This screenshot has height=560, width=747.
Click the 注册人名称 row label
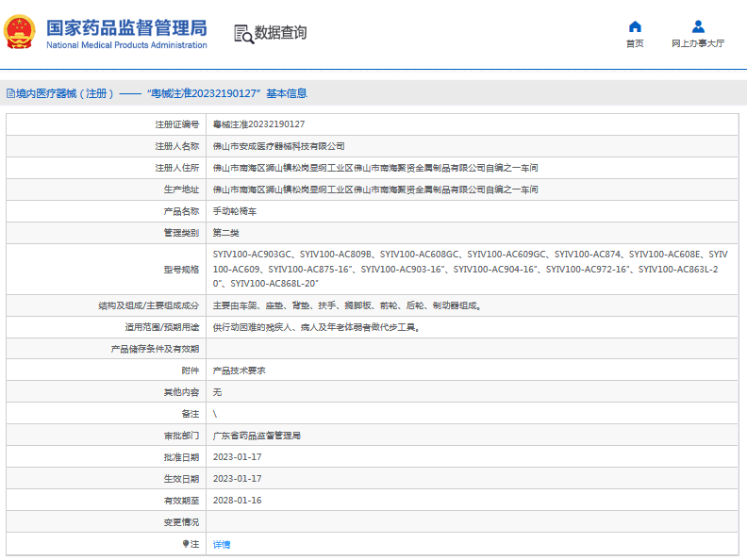[177, 146]
